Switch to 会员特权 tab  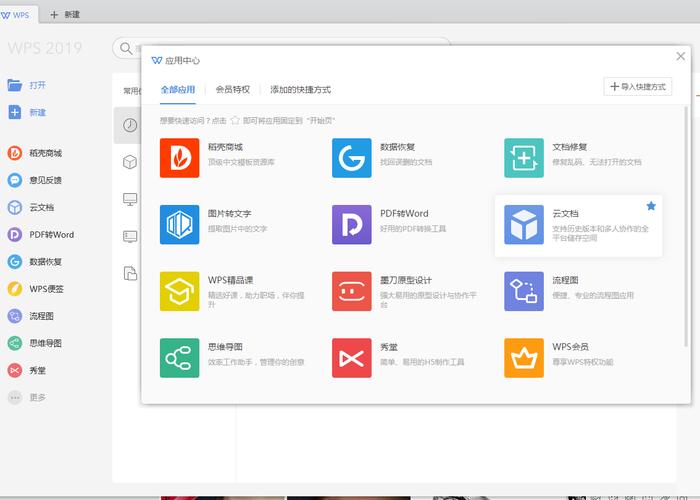point(233,90)
